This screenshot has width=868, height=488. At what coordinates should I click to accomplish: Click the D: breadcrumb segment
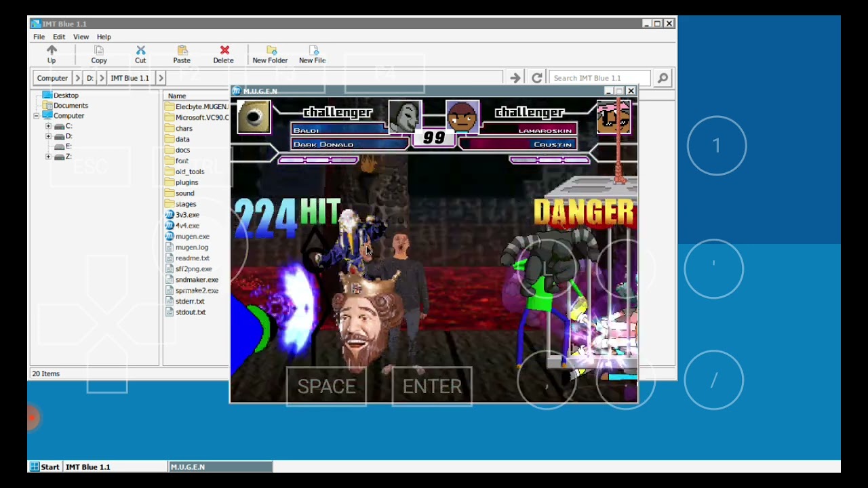click(x=90, y=78)
